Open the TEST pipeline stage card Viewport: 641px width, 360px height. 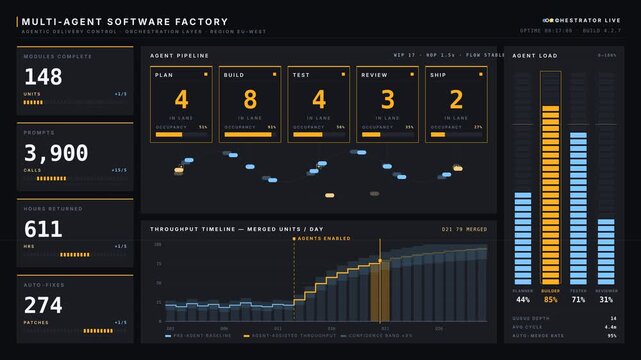click(318, 104)
